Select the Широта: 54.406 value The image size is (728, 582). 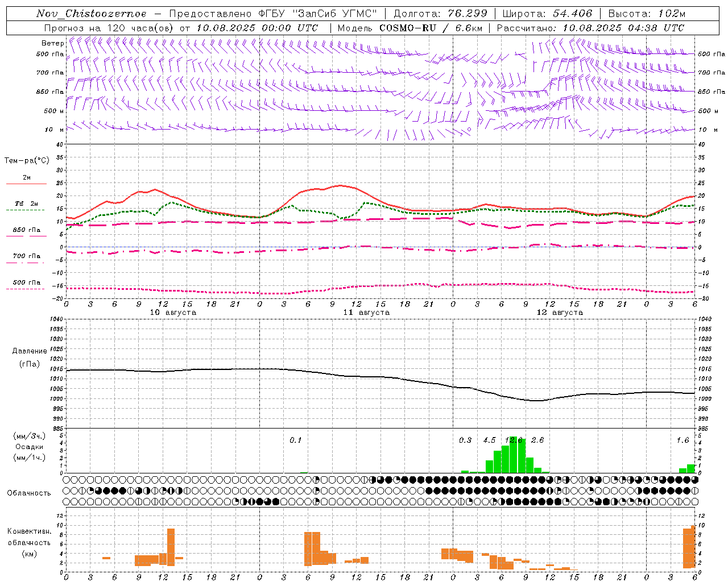click(547, 14)
